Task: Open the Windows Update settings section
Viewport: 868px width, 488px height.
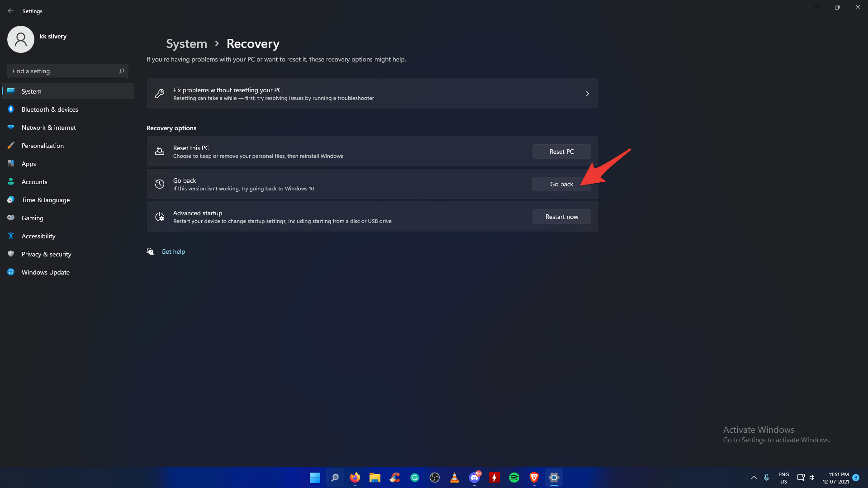Action: tap(45, 272)
